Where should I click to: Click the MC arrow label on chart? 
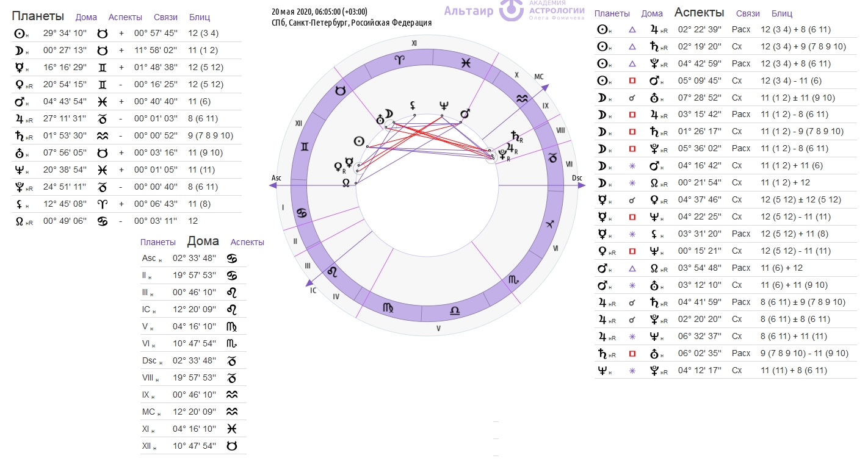point(538,77)
